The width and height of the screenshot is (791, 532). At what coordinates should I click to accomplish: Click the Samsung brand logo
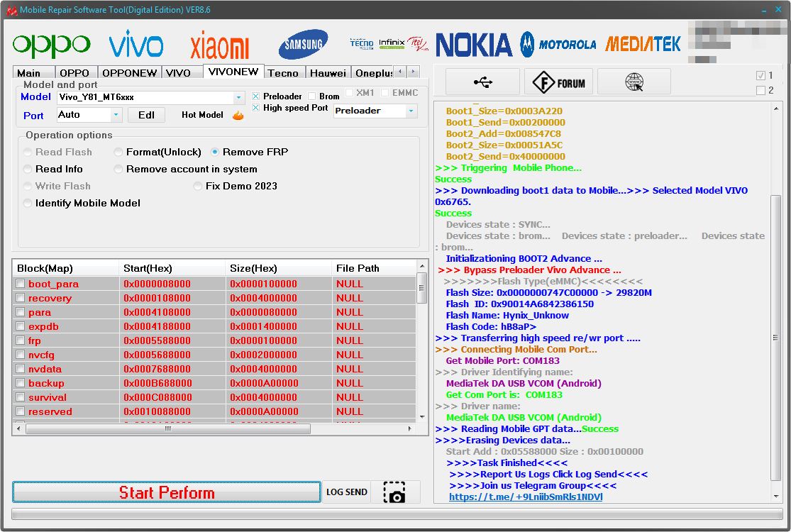pyautogui.click(x=303, y=45)
